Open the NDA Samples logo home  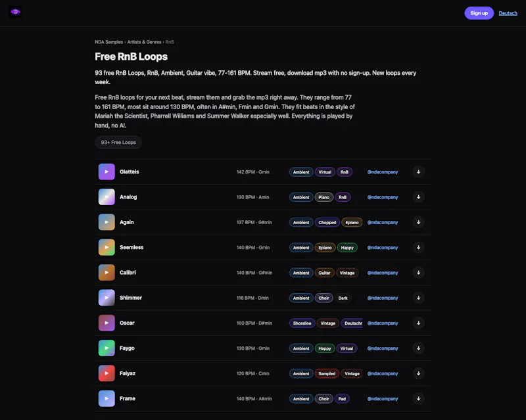click(x=15, y=12)
